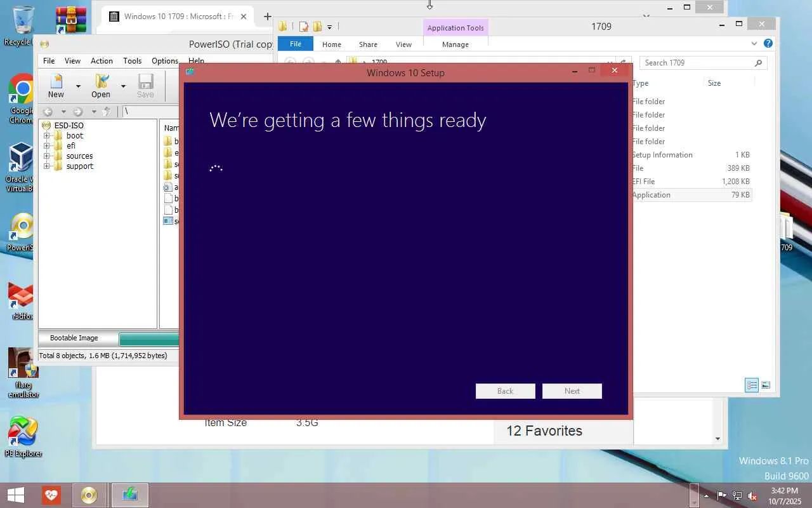
Task: Go back using PowerISO's back arrow
Action: (48, 111)
